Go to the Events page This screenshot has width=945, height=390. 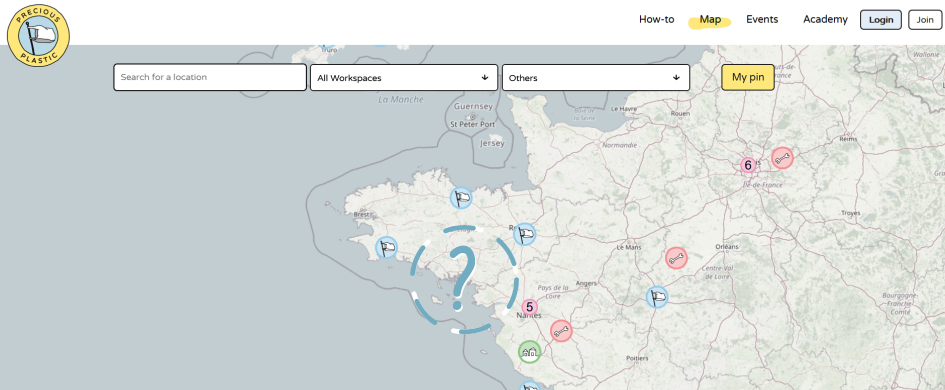tap(762, 19)
